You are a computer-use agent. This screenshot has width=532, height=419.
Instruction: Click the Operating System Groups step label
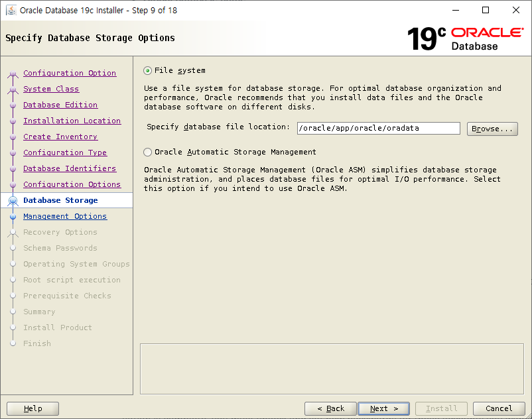pos(76,264)
